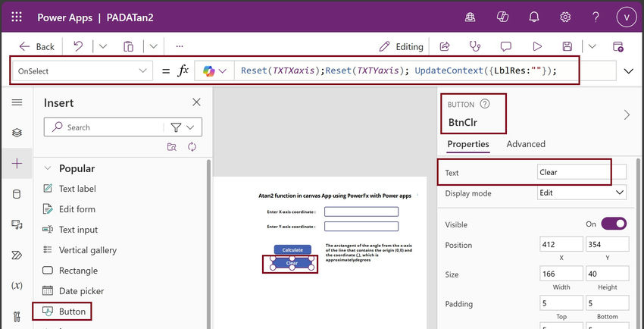Image resolution: width=644 pixels, height=329 pixels.
Task: Click the X-axis coordinate input on canvas
Action: (x=361, y=211)
